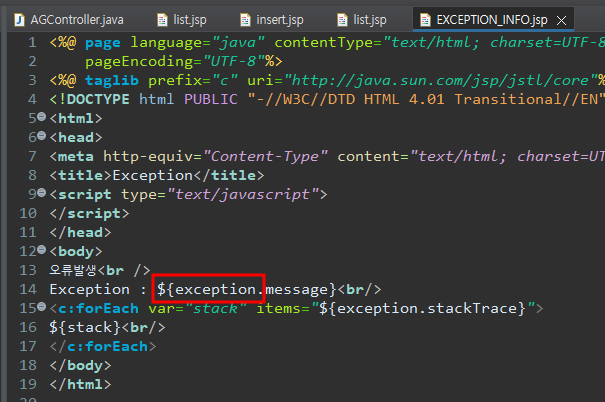Click the var="stack" attribute on line 15
Screen dimensions: 605x402
coord(197,309)
